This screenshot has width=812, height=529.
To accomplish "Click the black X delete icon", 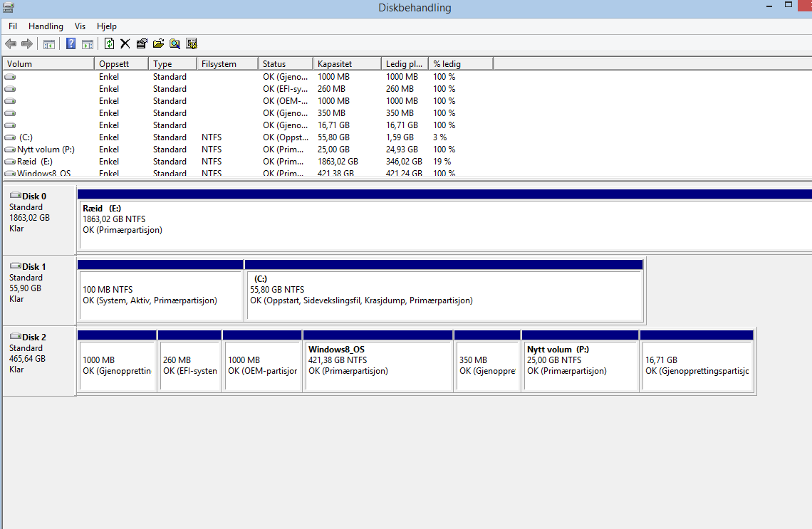I will pos(125,44).
